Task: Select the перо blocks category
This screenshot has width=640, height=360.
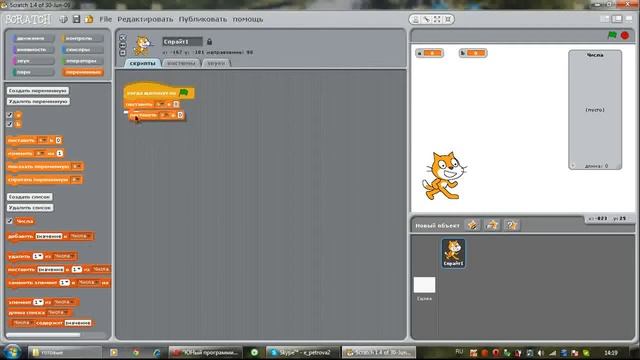Action: pyautogui.click(x=33, y=72)
